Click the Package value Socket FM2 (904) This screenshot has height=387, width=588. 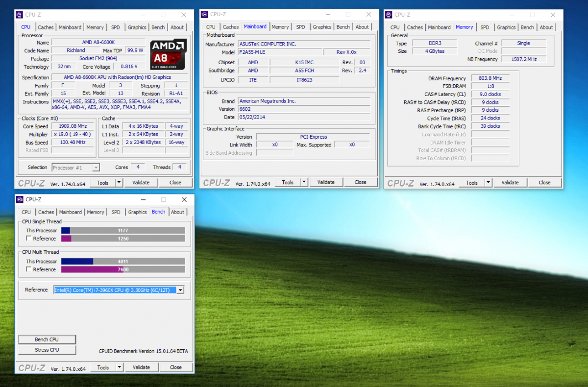click(98, 58)
